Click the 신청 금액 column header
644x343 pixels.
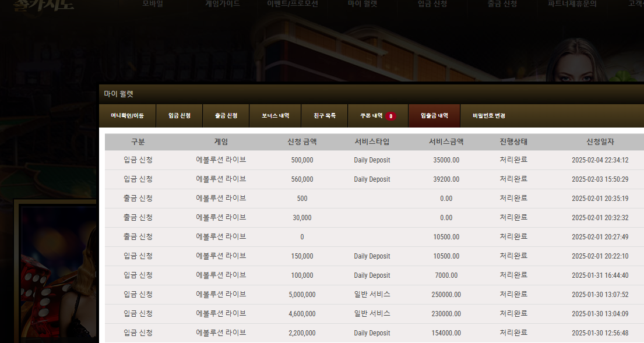(302, 142)
